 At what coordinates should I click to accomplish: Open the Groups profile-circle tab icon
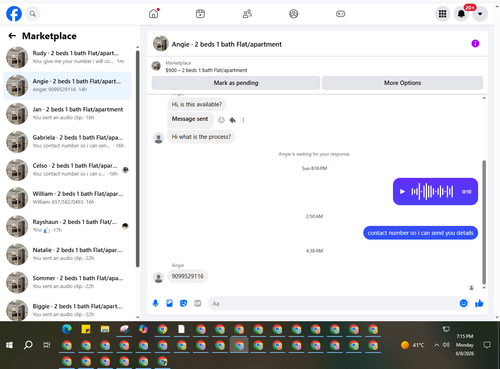click(x=294, y=14)
